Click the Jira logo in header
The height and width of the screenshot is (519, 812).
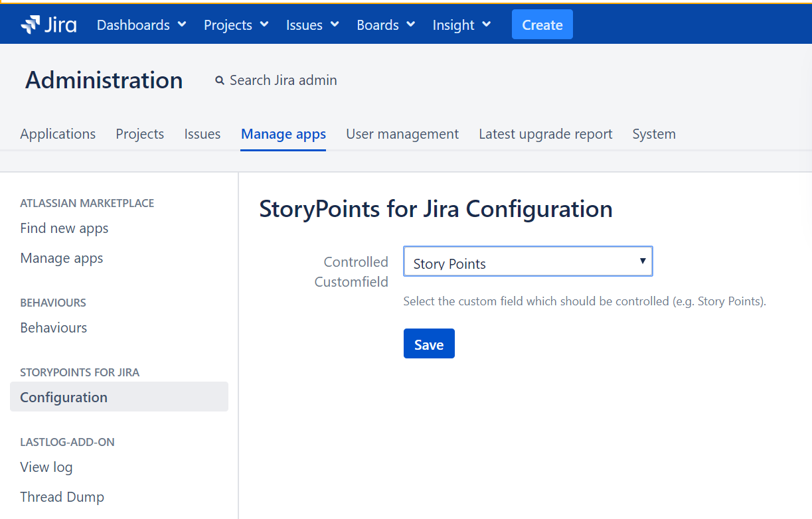(x=48, y=25)
